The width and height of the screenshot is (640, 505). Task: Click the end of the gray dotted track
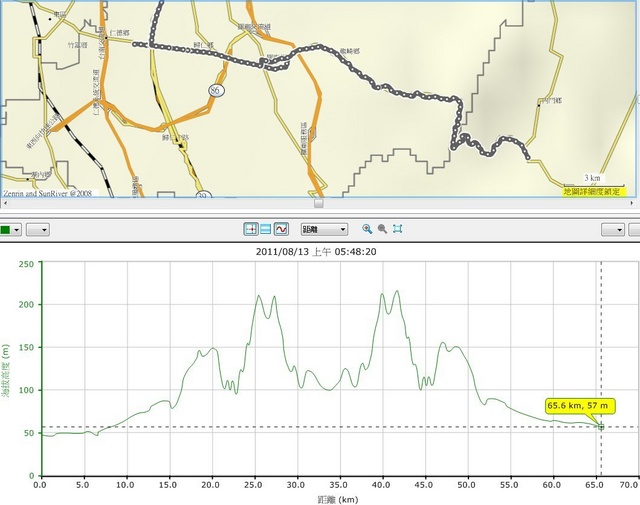click(527, 155)
